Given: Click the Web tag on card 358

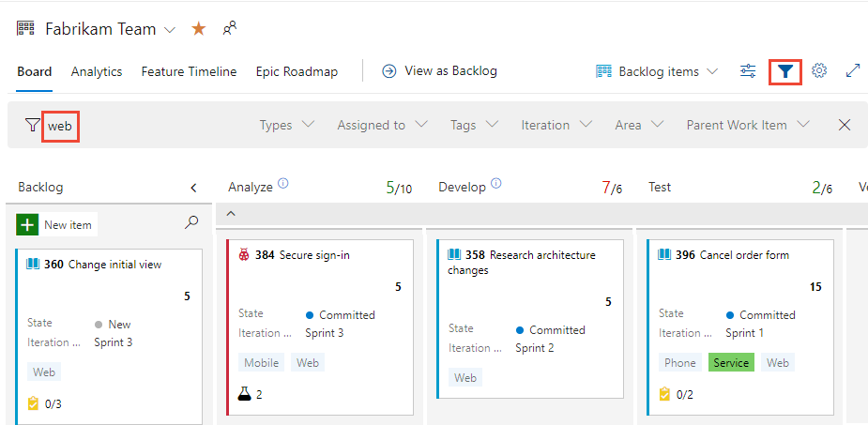Looking at the screenshot, I should click(x=465, y=378).
